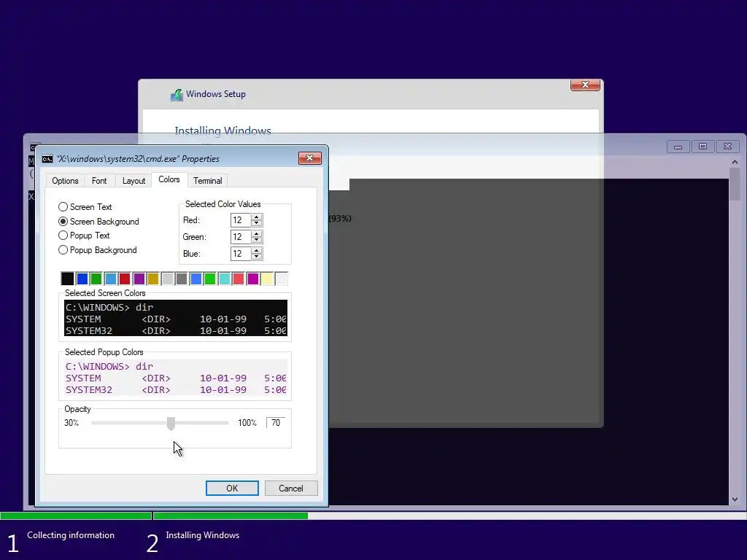747x560 pixels.
Task: Pick the cyan color swatch
Action: point(225,279)
